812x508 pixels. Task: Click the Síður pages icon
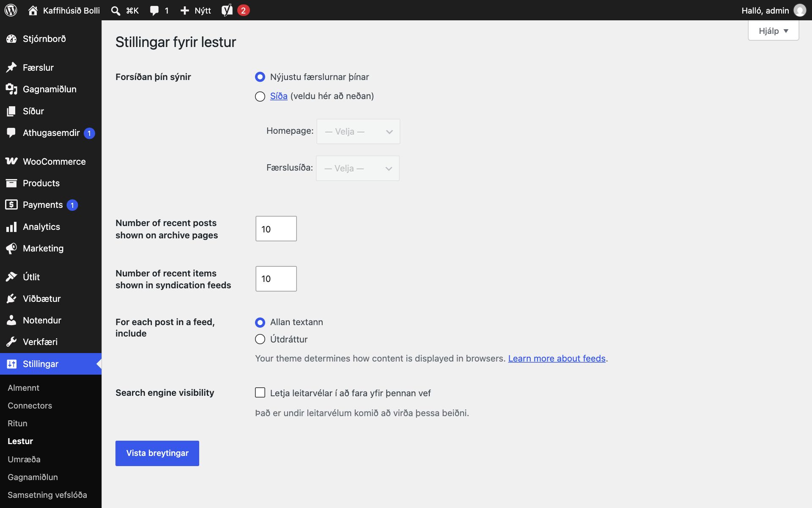[11, 111]
